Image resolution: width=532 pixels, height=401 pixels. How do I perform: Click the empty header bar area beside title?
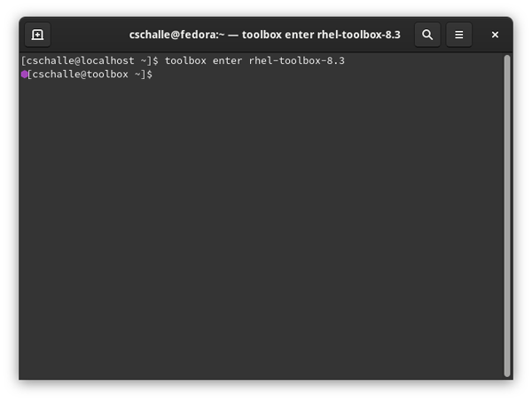click(x=89, y=35)
